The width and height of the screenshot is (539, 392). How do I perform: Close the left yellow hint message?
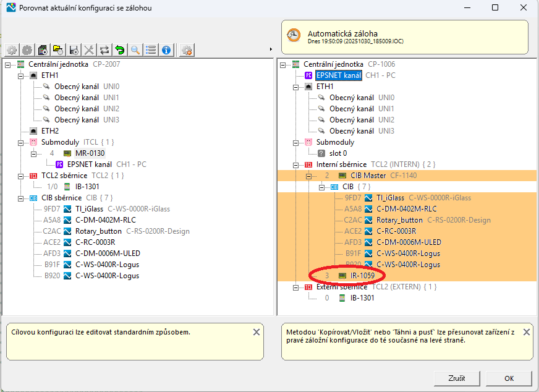coord(257,332)
